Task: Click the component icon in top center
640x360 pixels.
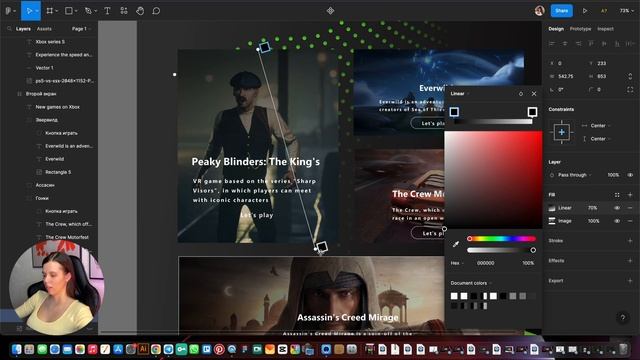Action: [330, 11]
